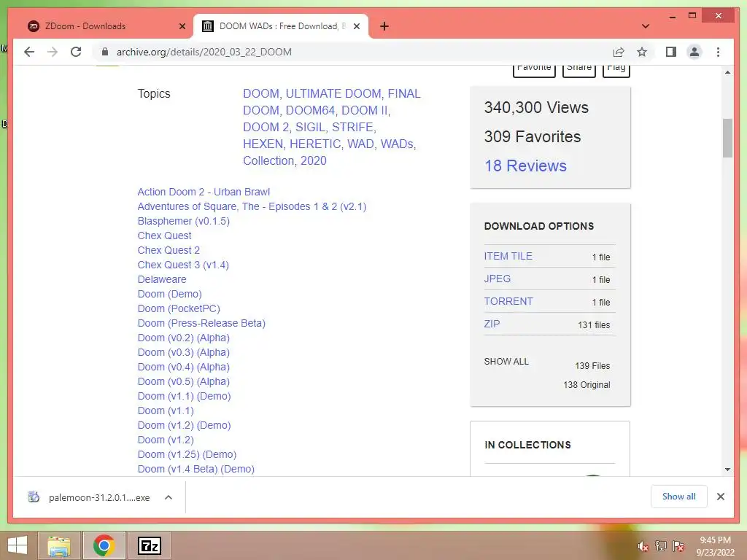Open 7-Zip from the taskbar

point(149,545)
